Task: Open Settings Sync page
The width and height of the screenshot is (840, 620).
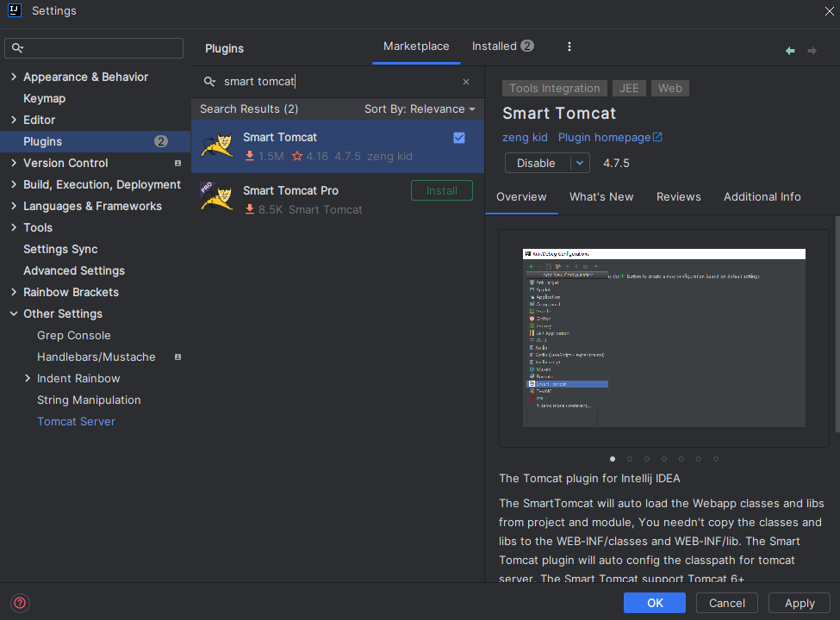Action: point(60,250)
